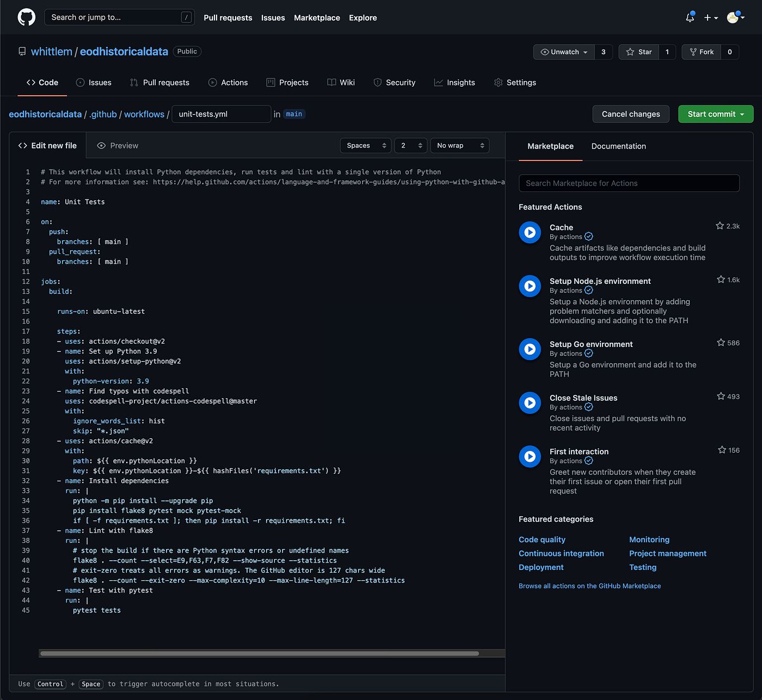Open the Security tab
The width and height of the screenshot is (762, 700).
(x=395, y=83)
